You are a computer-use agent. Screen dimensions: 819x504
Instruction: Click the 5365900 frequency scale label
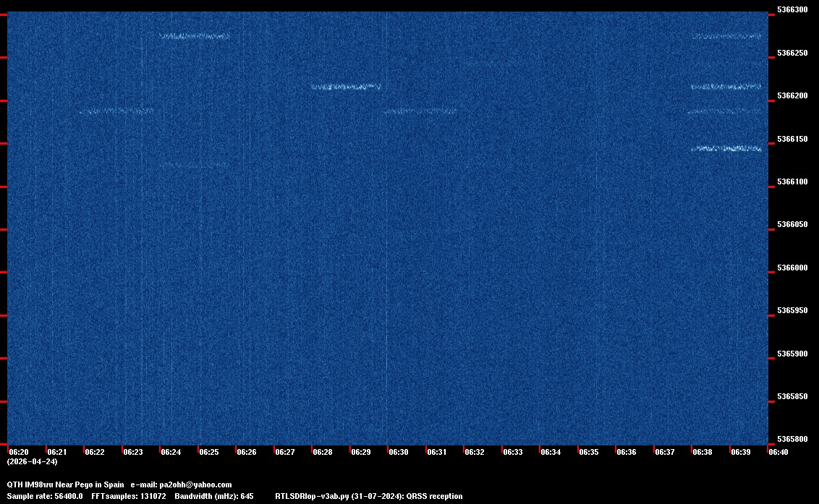(x=792, y=354)
